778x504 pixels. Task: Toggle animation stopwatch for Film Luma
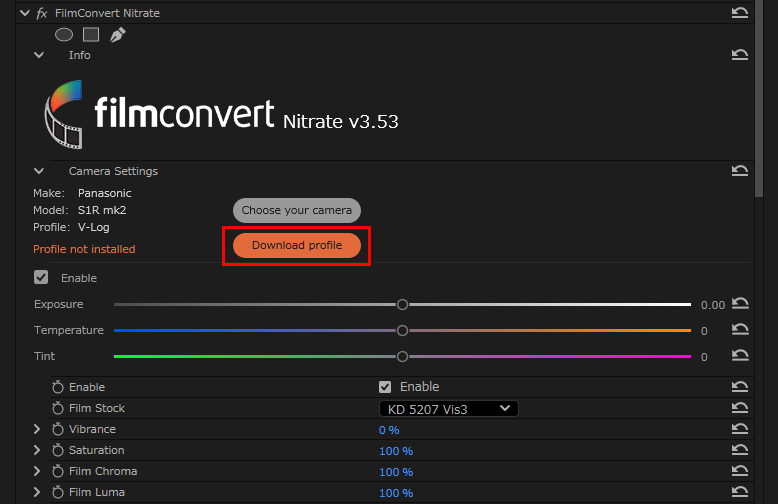[x=58, y=492]
